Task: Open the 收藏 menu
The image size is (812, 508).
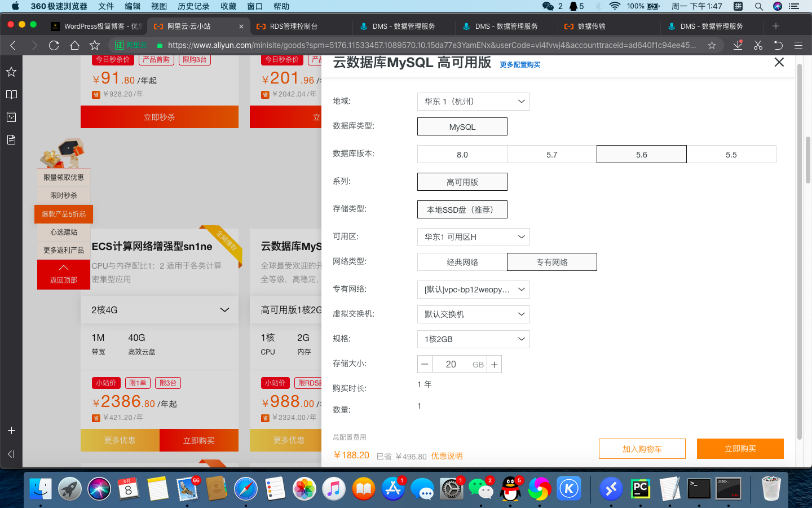Action: (x=228, y=6)
